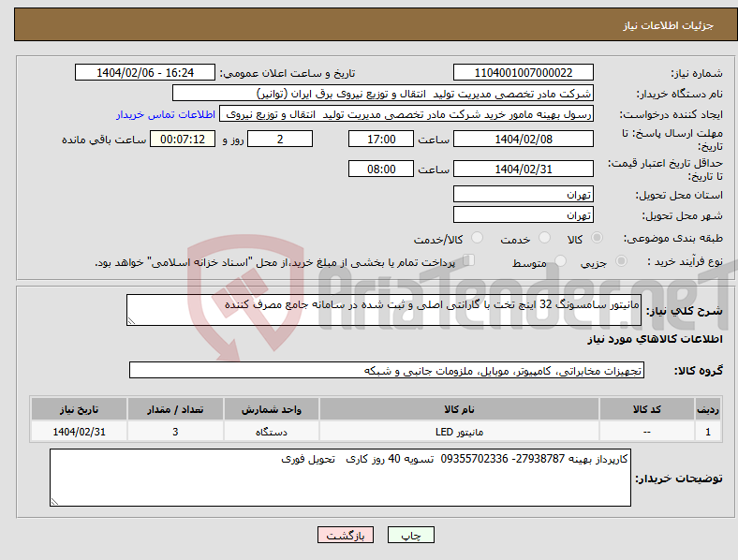This screenshot has width=738, height=560.
Task: Click the شهر محل تحویل field تهران
Action: [x=523, y=215]
